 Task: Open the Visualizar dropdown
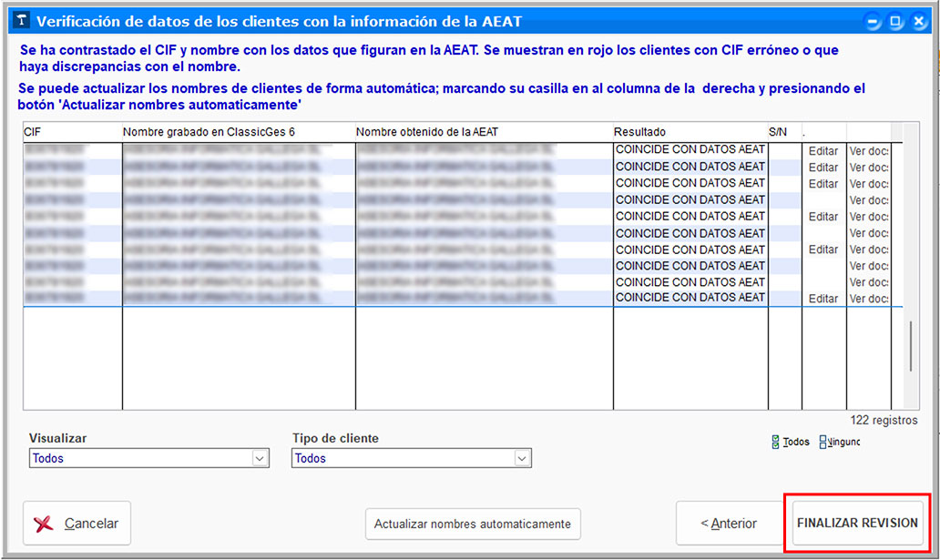259,459
